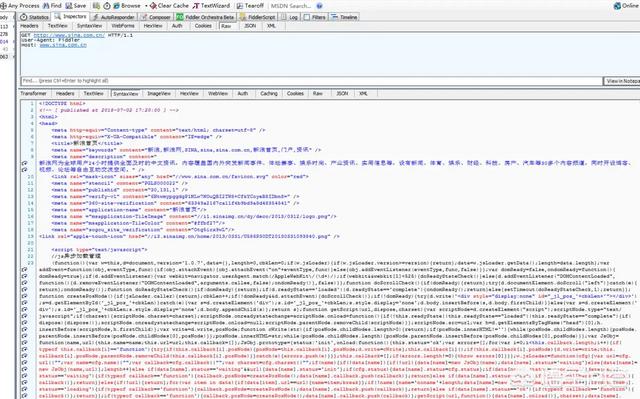This screenshot has width=640, height=399.
Task: Open the response Transformer tab
Action: (33, 93)
